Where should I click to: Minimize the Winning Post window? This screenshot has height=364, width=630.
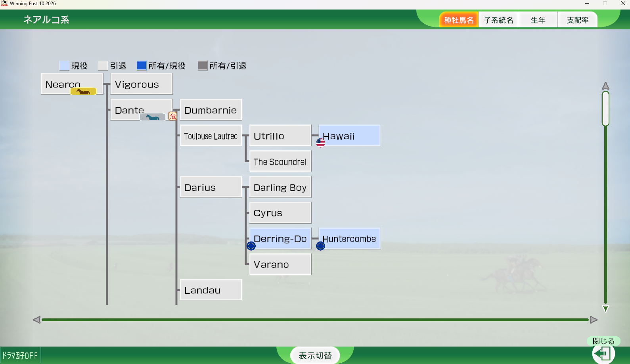pyautogui.click(x=587, y=4)
